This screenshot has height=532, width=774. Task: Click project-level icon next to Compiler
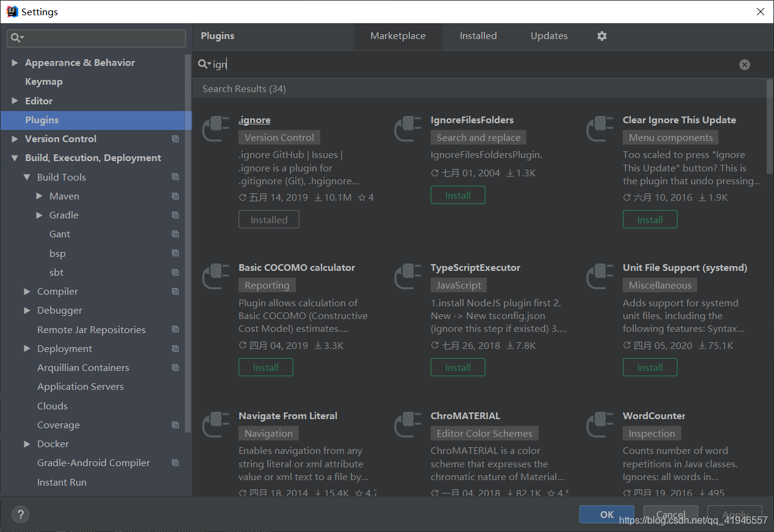point(176,292)
